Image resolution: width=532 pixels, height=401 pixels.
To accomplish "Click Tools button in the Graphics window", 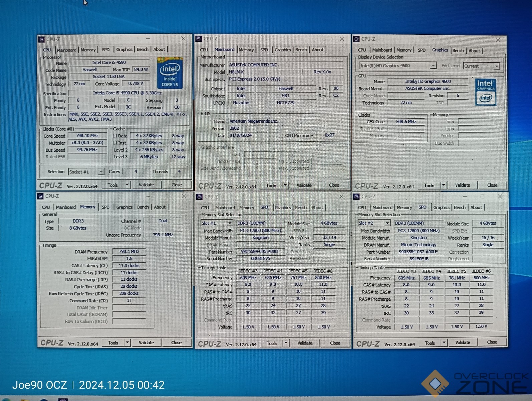I will click(x=429, y=185).
